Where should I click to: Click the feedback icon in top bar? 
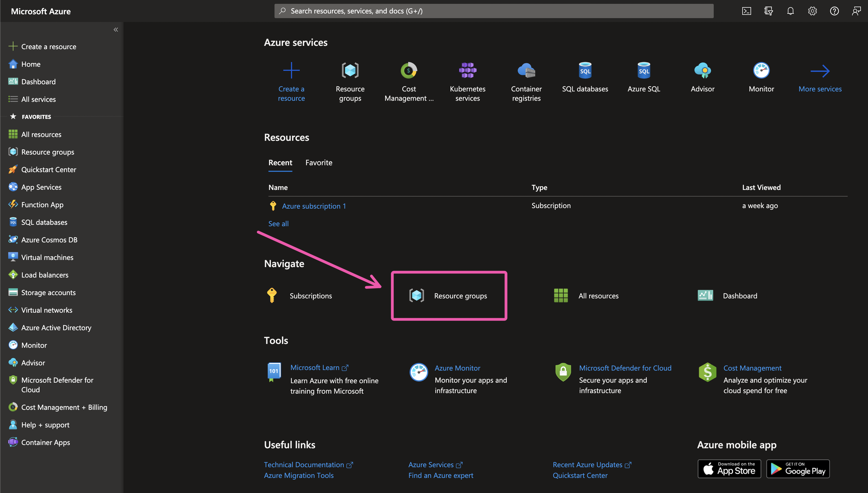856,11
